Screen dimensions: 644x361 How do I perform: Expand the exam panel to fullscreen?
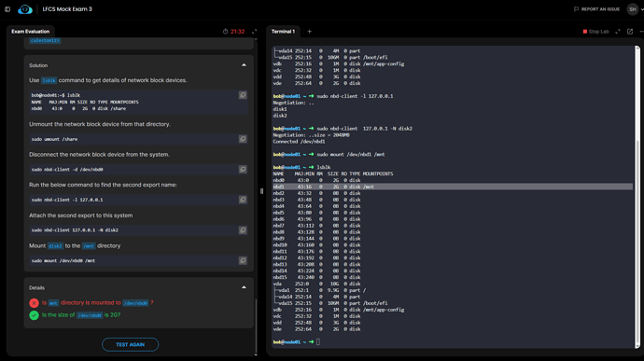(x=254, y=32)
